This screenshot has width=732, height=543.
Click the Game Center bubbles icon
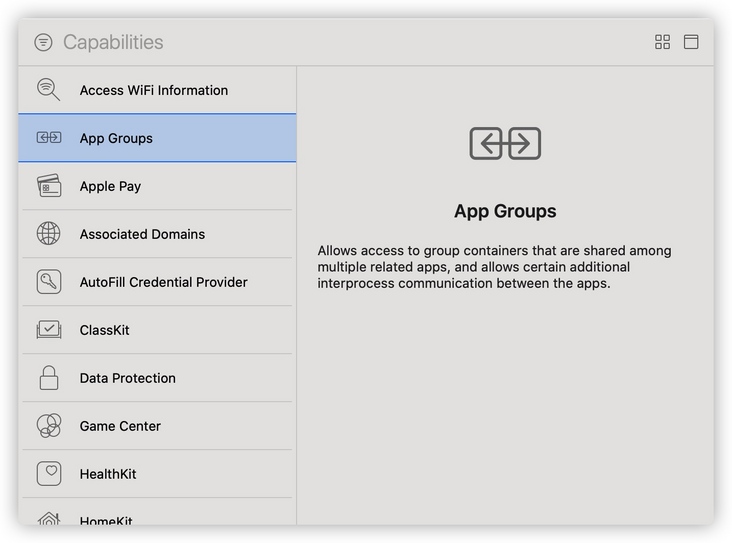(49, 425)
